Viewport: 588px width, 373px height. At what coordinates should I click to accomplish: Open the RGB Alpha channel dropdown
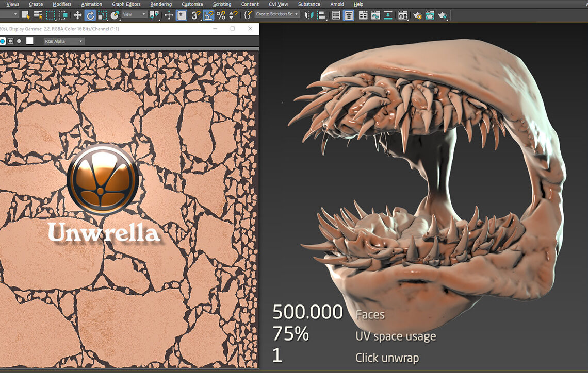(x=63, y=42)
